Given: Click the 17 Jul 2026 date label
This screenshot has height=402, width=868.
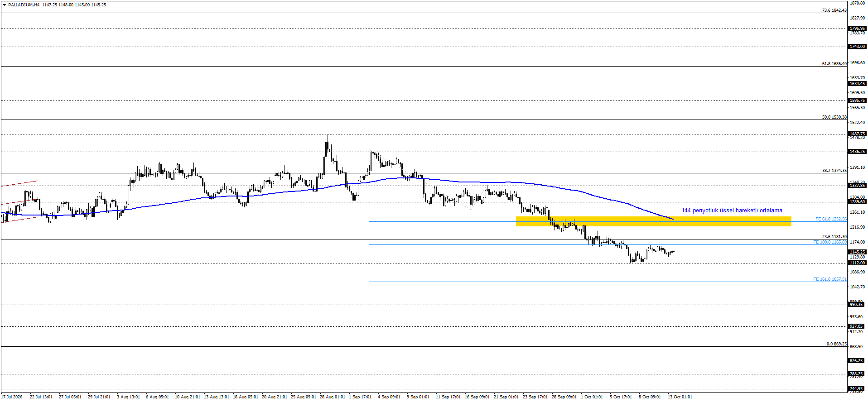Looking at the screenshot, I should 11,397.
